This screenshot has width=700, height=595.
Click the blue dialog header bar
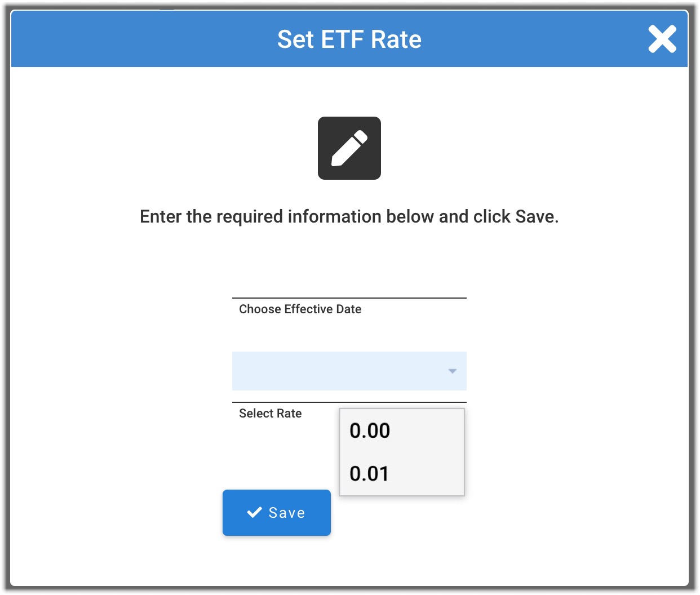point(349,39)
